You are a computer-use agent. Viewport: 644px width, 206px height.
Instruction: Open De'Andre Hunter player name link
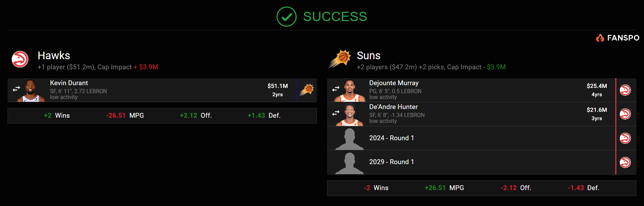(393, 107)
